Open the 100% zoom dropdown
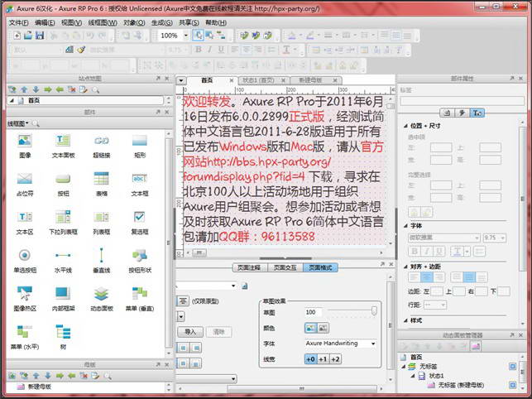This screenshot has height=399, width=532. click(186, 36)
